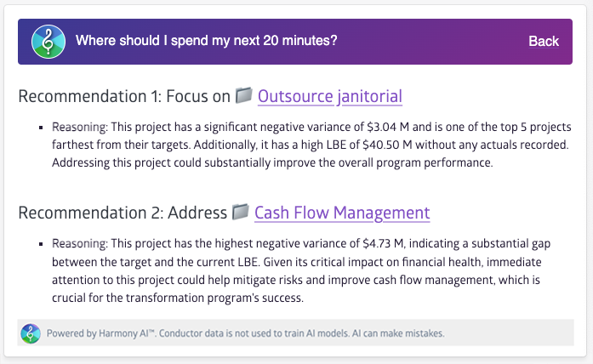Go back using the Back link
The height and width of the screenshot is (364, 593).
tap(544, 41)
